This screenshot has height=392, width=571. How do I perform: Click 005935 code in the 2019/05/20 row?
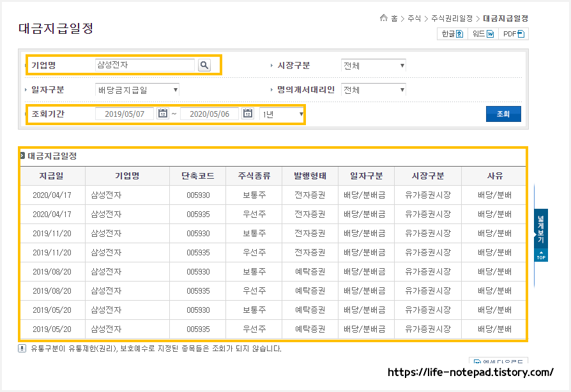(x=198, y=329)
